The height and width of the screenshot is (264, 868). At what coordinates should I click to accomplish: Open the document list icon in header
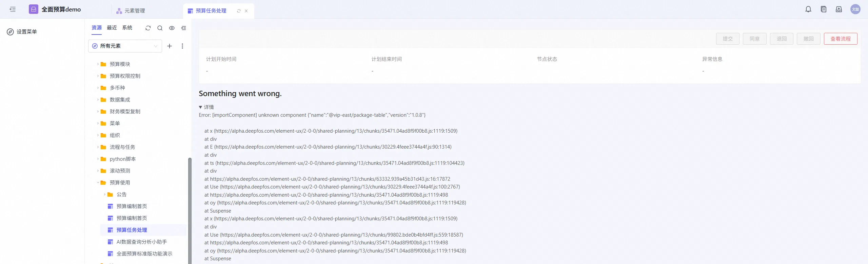(x=824, y=9)
